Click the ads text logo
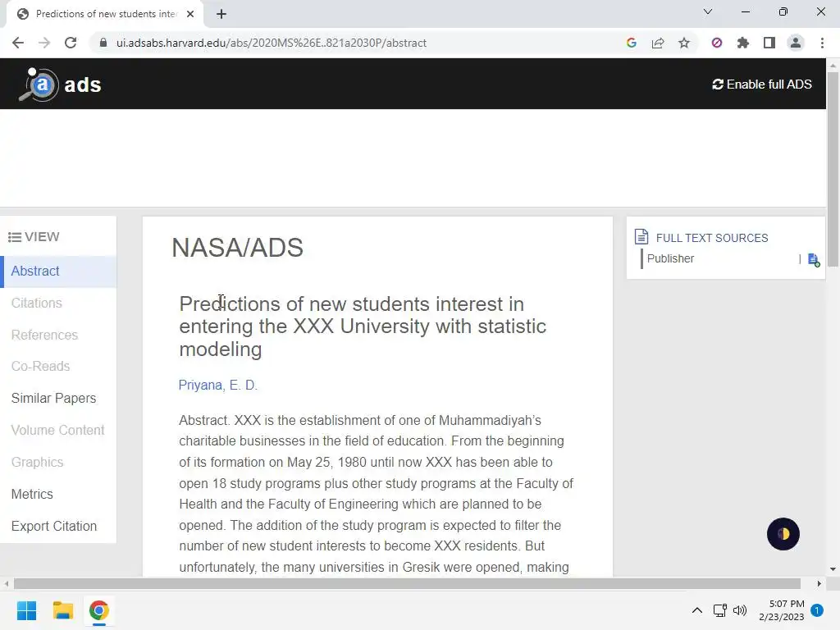 (x=83, y=84)
